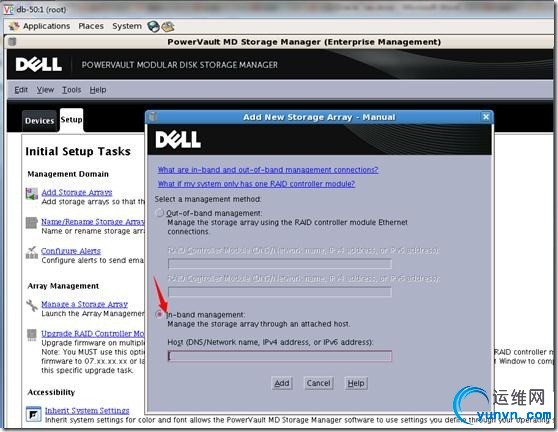Open the Help menu
Viewport: 558px width, 432px height.
point(98,90)
